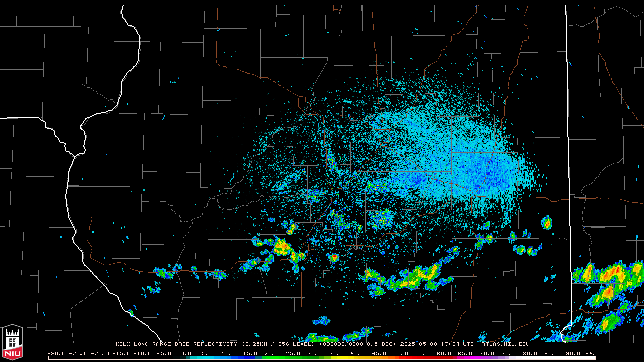The width and height of the screenshot is (644, 362).
Task: Click the "90.0" scale label
Action: pos(574,354)
